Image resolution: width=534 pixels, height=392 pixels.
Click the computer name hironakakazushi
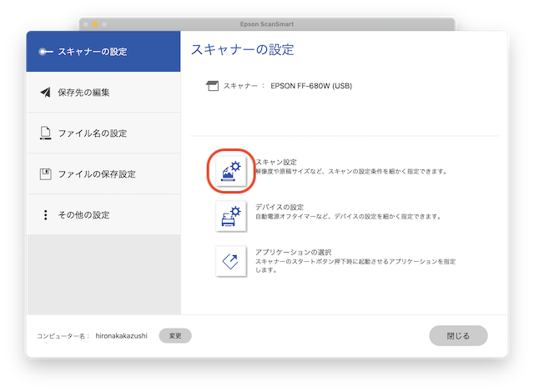coord(121,336)
